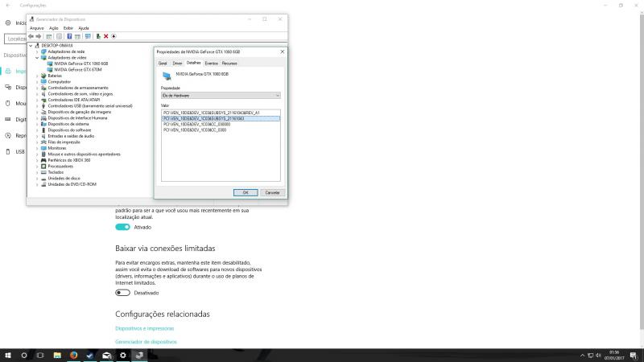Enable the Desativado limited connections toggle

[x=122, y=293]
